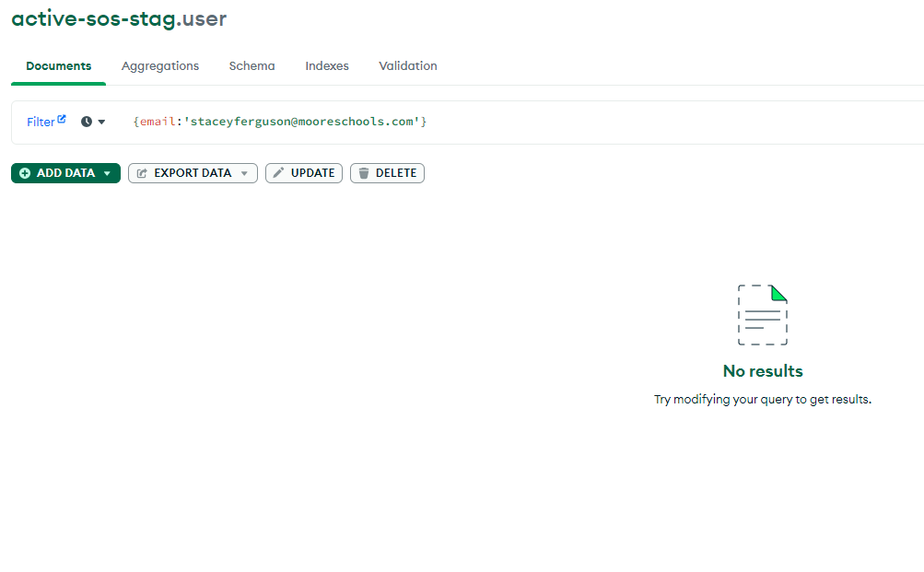Select the Validation tab
The image size is (924, 572).
pyautogui.click(x=407, y=66)
